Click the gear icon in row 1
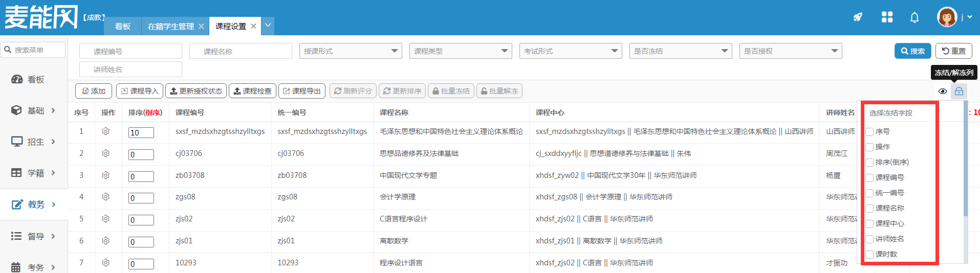Screen dimensions: 980x273 point(106,131)
